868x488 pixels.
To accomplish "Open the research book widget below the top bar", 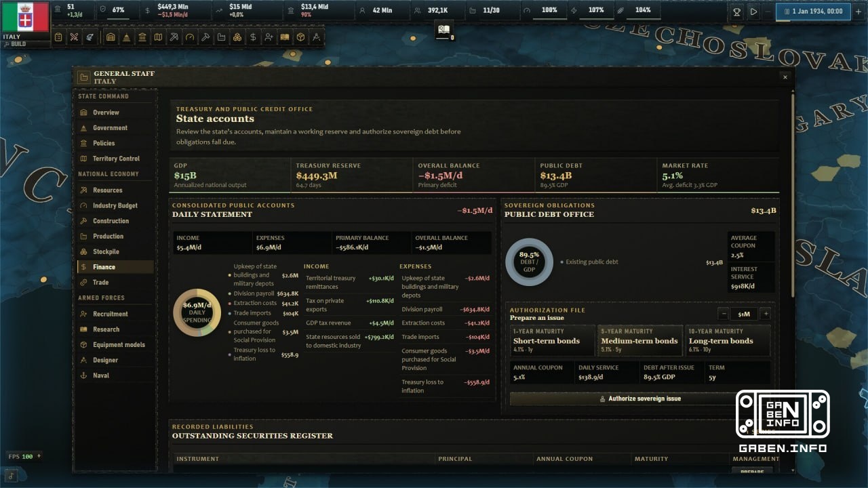I will pos(444,30).
